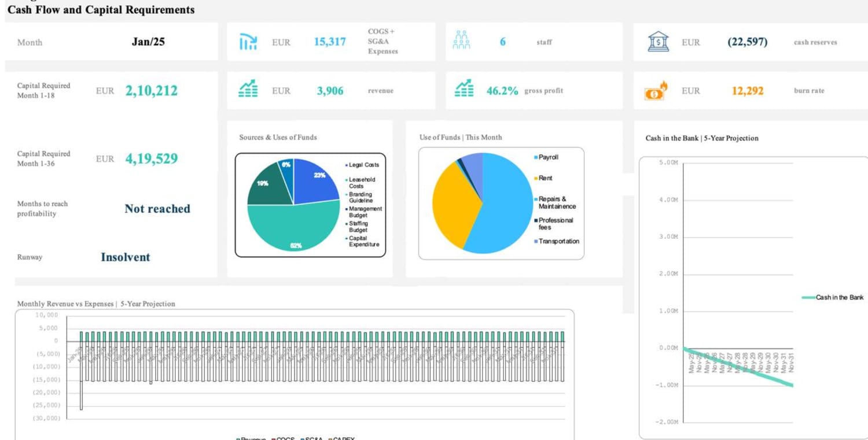Click the Cash in the Bank legend label
This screenshot has height=440, width=868.
(840, 297)
